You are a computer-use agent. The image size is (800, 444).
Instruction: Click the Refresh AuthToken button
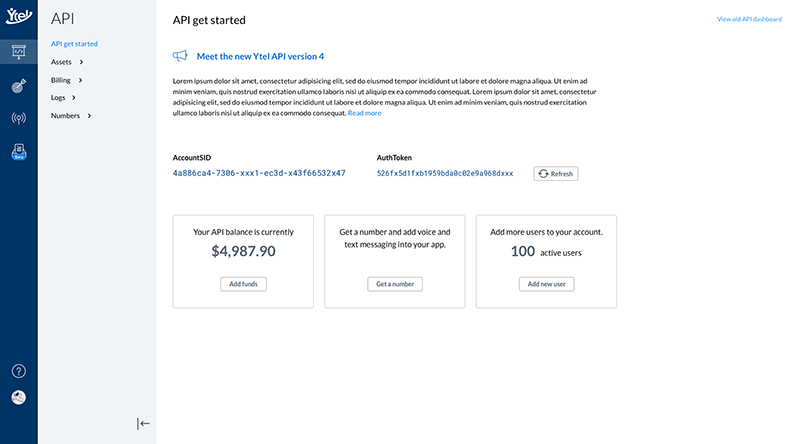click(555, 173)
